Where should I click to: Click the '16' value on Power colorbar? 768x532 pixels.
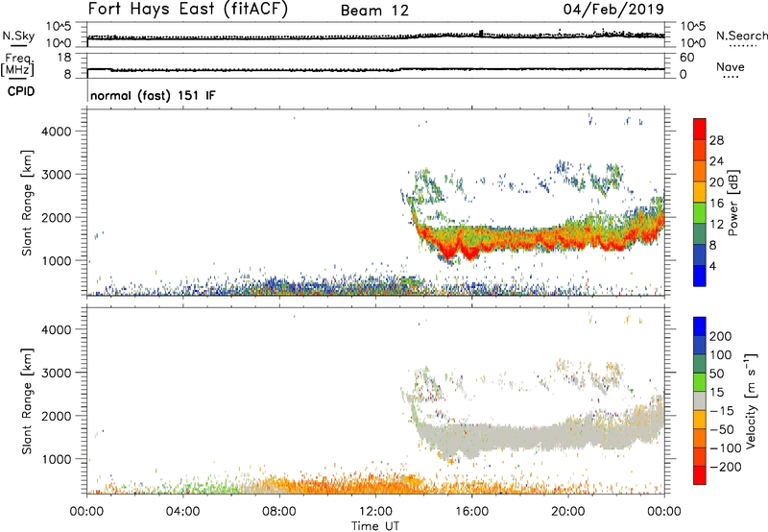tap(716, 204)
